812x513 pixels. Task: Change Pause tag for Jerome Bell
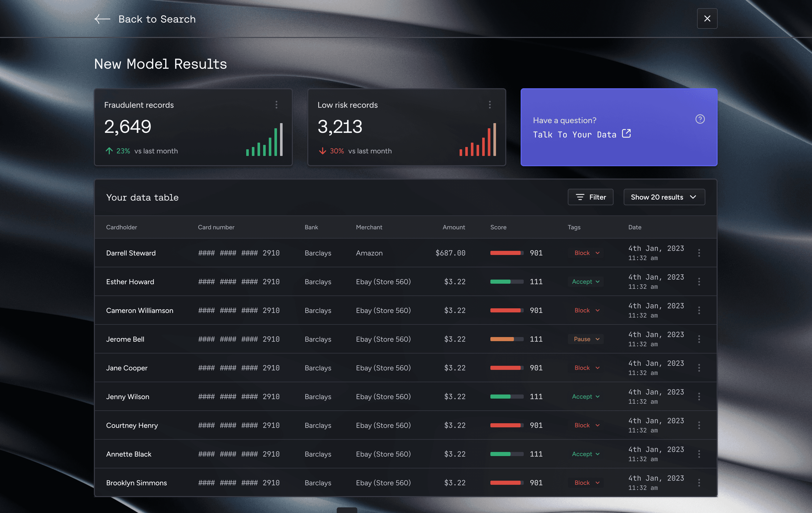(x=586, y=339)
